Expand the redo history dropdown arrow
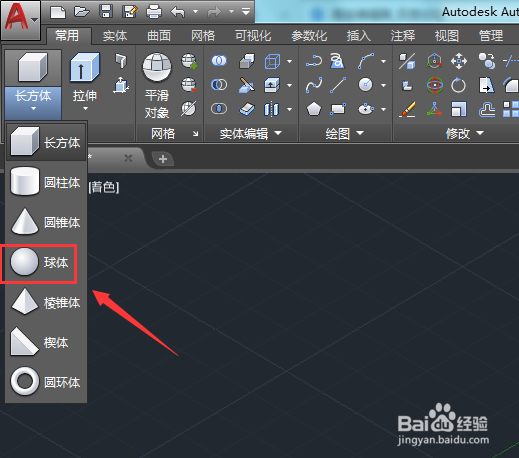Image resolution: width=519 pixels, height=458 pixels. [231, 12]
